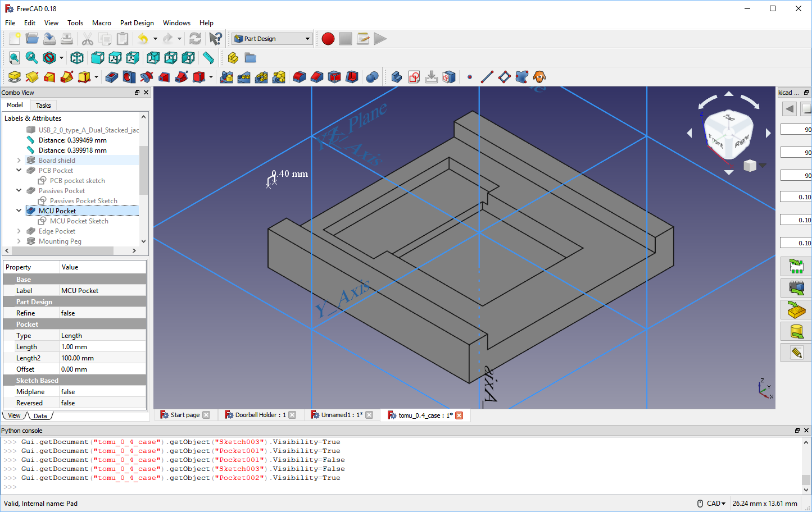Toggle the Refine property of MCU Pocket

[x=102, y=313]
